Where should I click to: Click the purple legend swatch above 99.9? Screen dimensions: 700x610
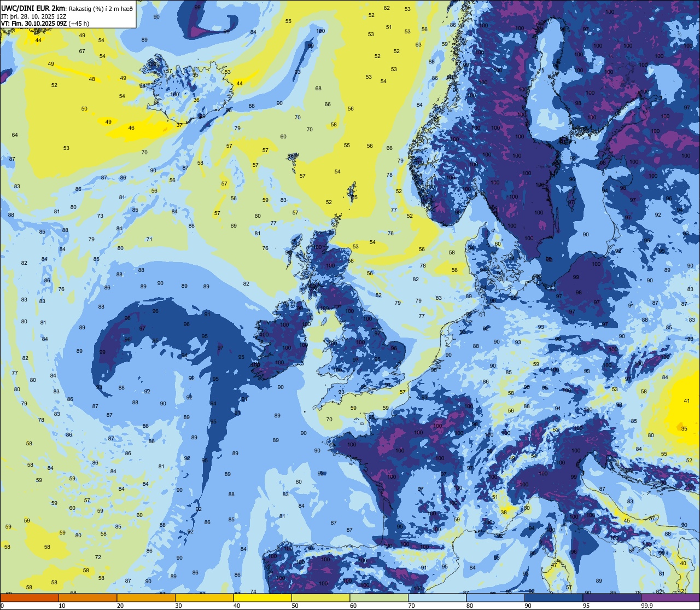pos(670,597)
